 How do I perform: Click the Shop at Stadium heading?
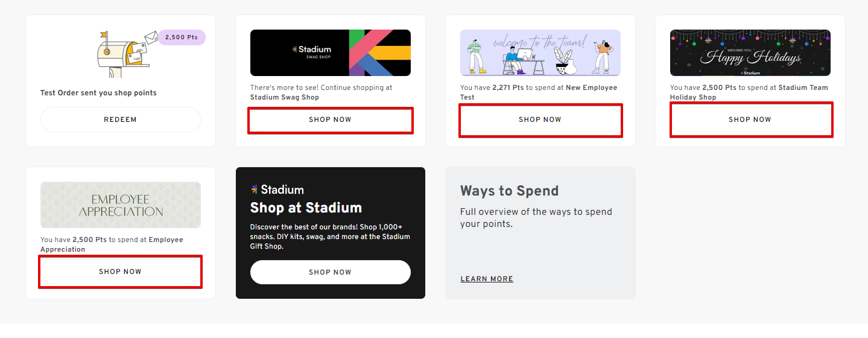tap(306, 208)
